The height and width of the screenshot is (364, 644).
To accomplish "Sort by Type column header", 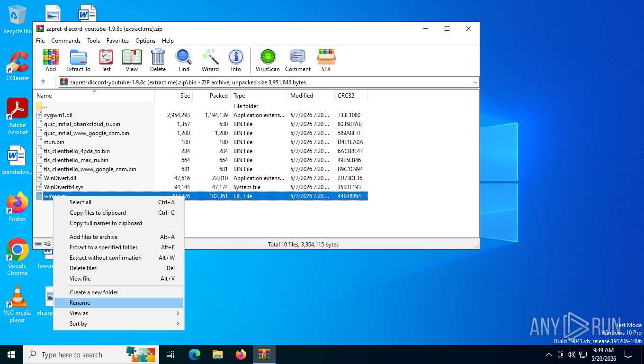I will pyautogui.click(x=259, y=96).
